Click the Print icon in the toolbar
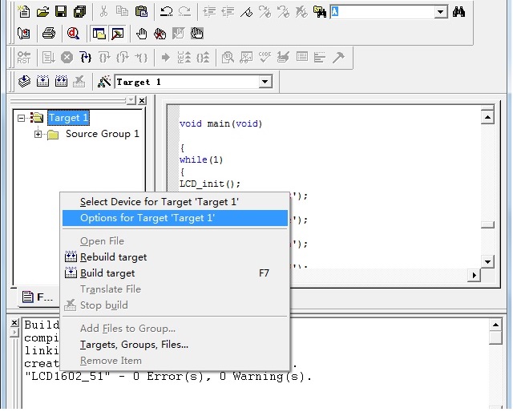 click(48, 34)
